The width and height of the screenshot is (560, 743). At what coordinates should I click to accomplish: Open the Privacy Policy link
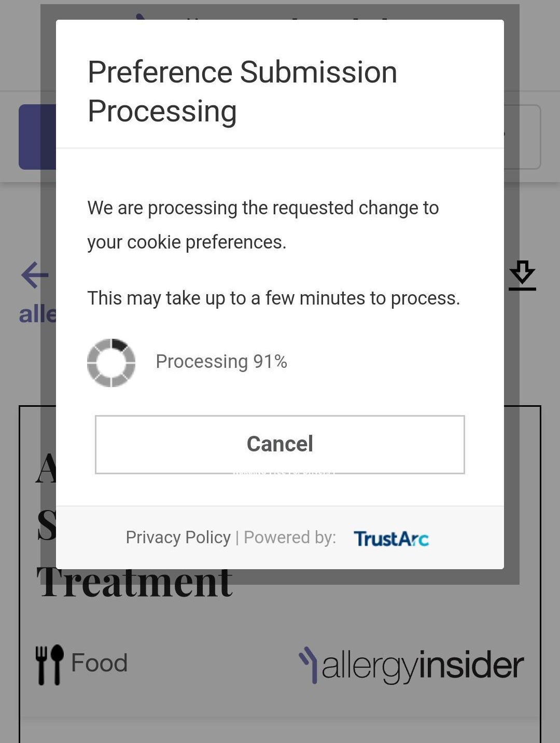pos(178,538)
